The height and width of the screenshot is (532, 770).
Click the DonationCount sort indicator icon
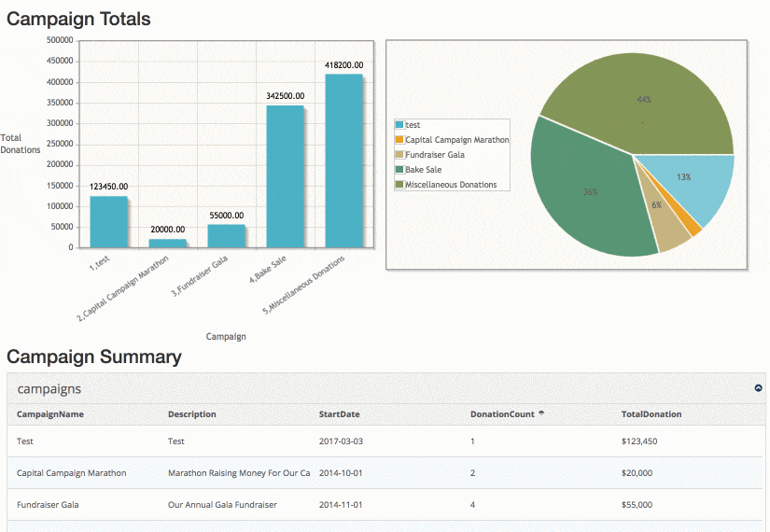541,413
